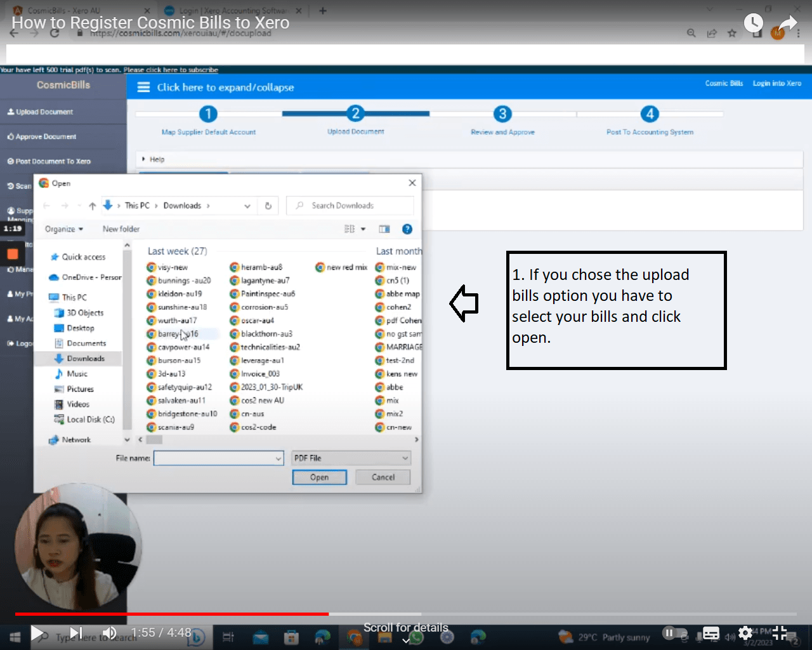Click the Cosmic Bills header link
Image resolution: width=812 pixels, height=650 pixels.
click(x=724, y=83)
